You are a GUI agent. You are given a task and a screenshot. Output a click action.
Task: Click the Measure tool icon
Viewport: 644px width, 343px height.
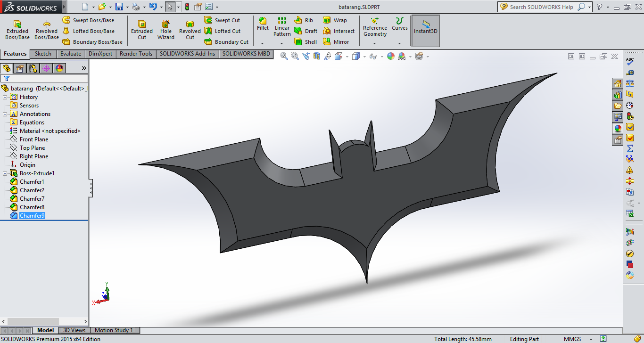(x=630, y=72)
